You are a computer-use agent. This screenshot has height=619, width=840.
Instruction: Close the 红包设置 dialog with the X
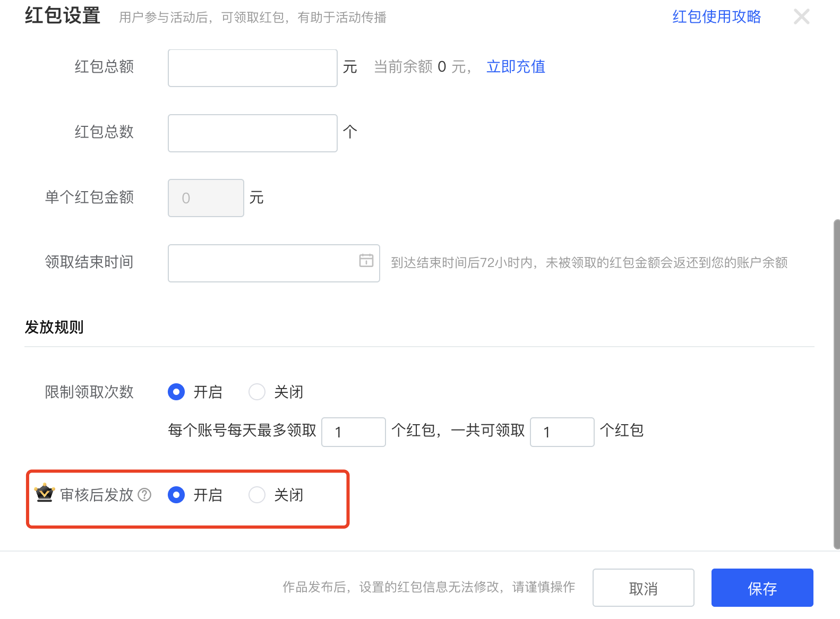click(801, 17)
